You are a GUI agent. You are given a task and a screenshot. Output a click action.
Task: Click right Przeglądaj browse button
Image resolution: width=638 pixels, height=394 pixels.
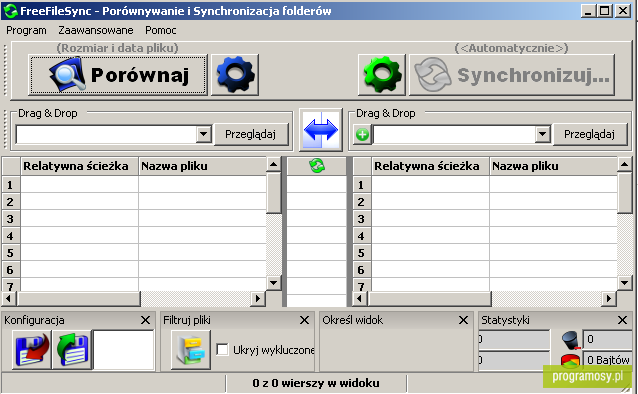[x=589, y=134]
